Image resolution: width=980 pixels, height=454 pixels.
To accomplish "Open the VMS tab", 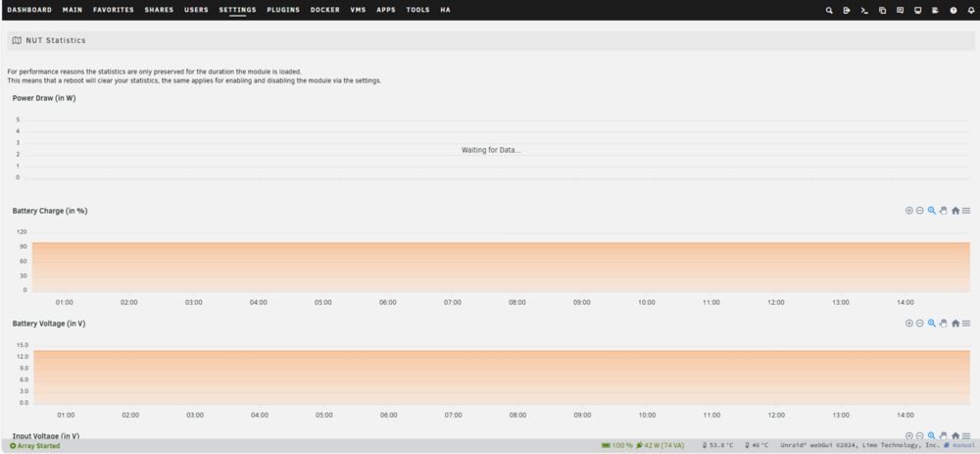I will pos(358,10).
